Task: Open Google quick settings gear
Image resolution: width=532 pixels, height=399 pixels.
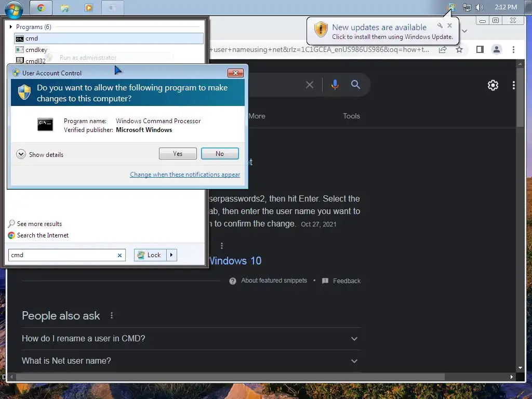Action: (493, 85)
